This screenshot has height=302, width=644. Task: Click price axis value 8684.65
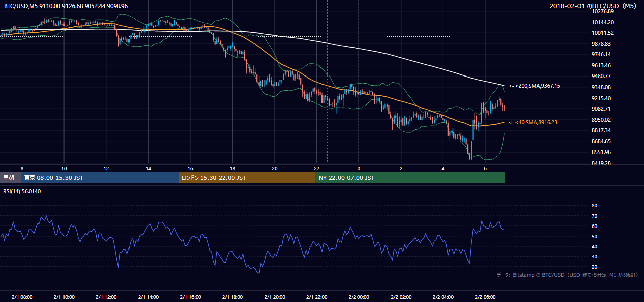601,141
